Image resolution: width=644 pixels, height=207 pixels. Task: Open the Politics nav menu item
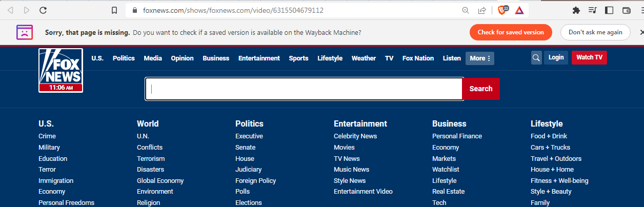pos(124,58)
